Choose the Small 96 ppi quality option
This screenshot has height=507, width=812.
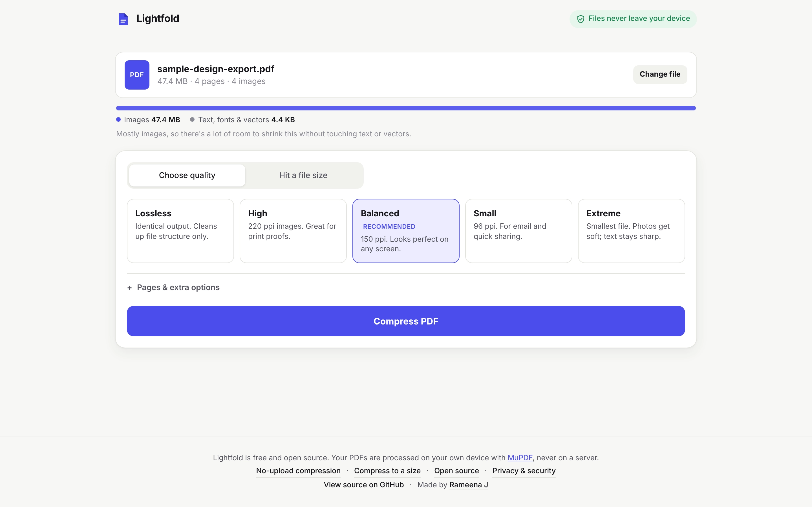(x=519, y=231)
